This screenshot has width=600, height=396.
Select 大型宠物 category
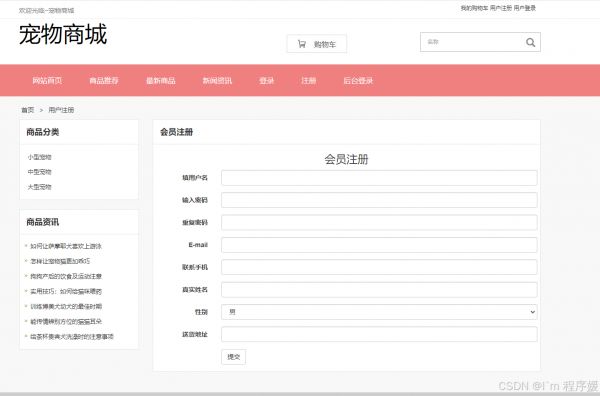[x=39, y=187]
